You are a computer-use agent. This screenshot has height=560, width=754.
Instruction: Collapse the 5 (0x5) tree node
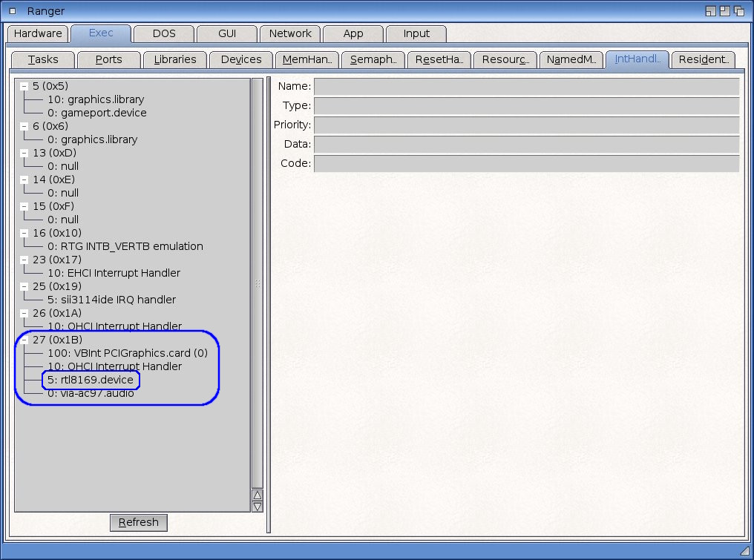pos(24,86)
